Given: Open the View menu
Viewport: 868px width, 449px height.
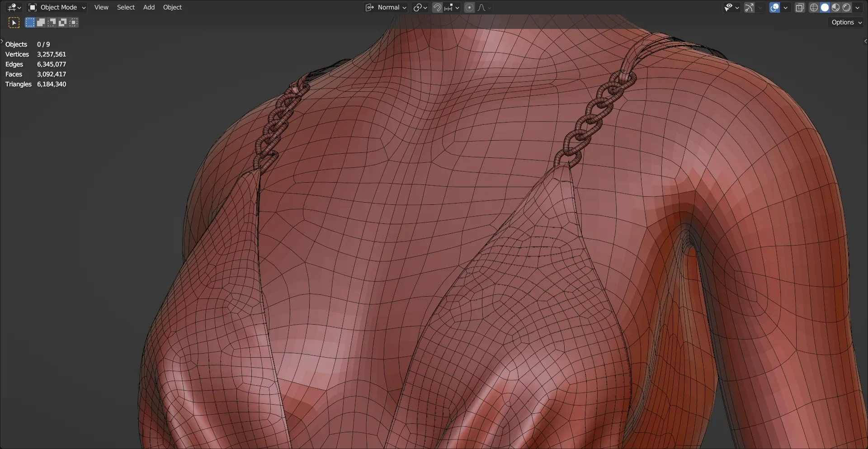Looking at the screenshot, I should [x=101, y=7].
